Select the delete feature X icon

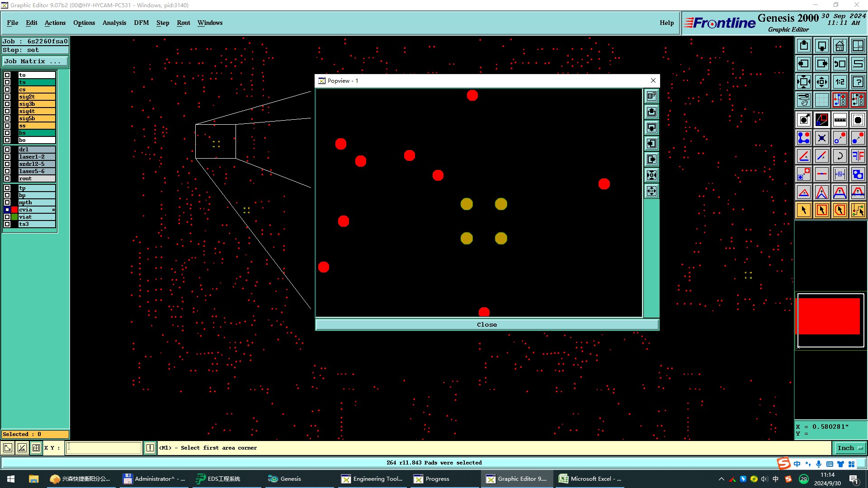tap(822, 138)
